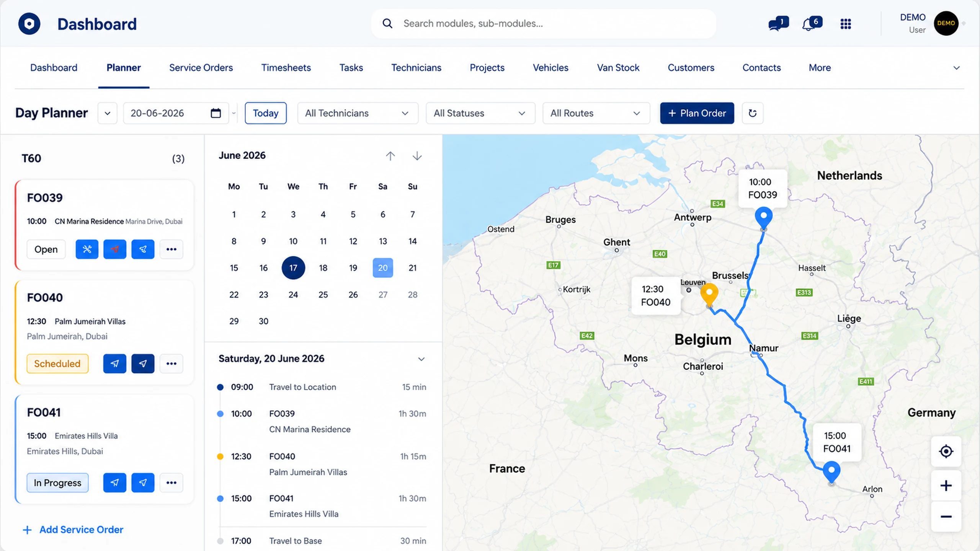
Task: Click the 15:00 FO041 map label
Action: pyautogui.click(x=837, y=442)
